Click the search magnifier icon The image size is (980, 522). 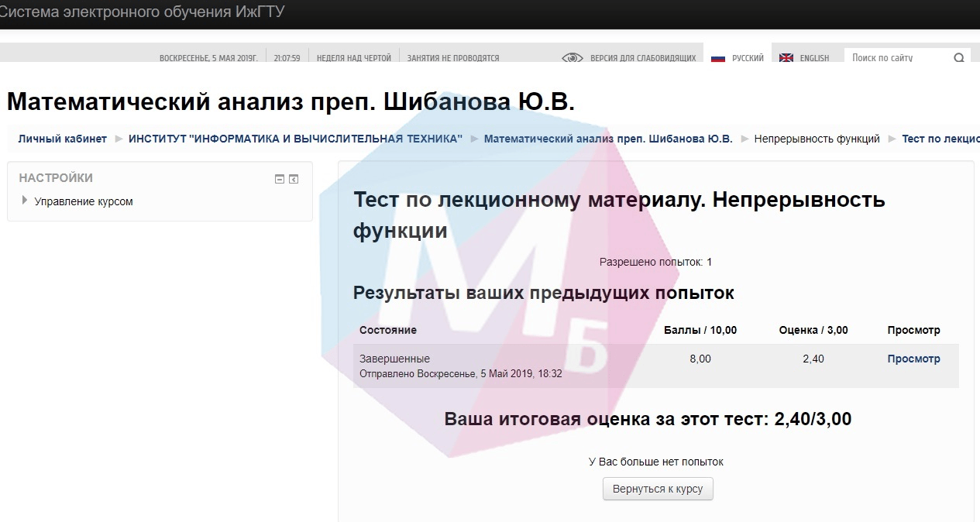tap(959, 58)
